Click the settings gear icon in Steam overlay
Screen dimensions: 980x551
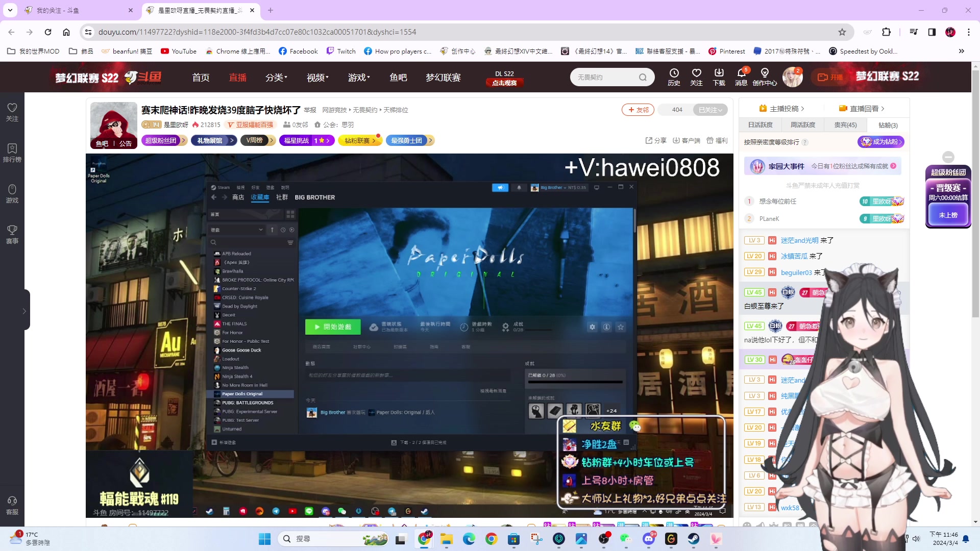(x=592, y=327)
